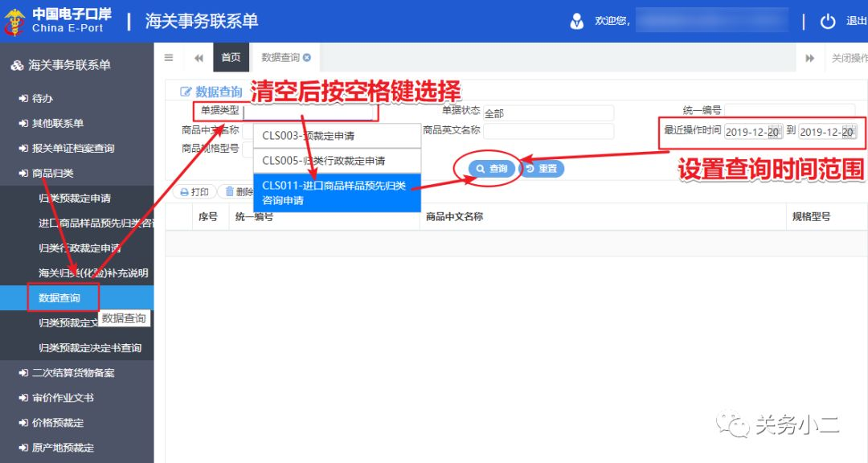Click the tabs scroll-left double arrow

199,58
